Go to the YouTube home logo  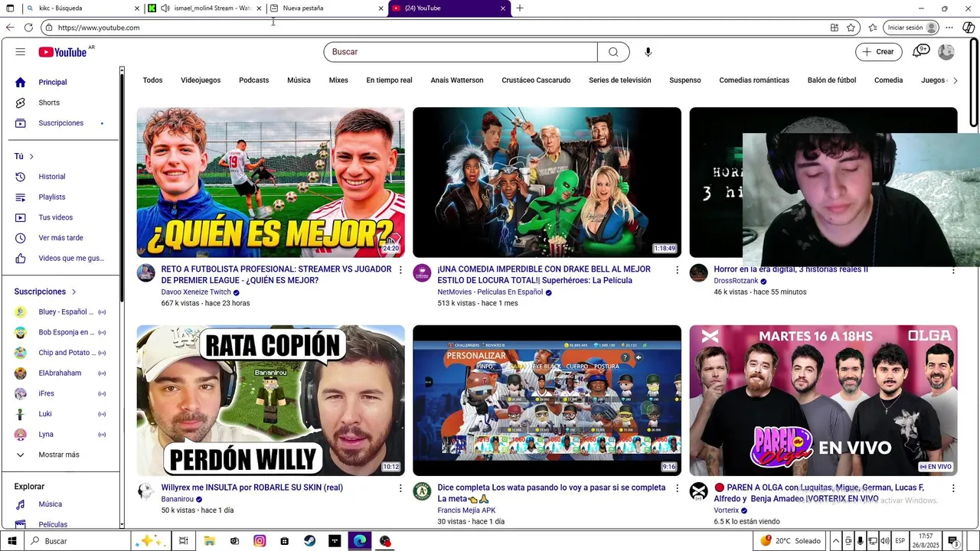pos(63,52)
